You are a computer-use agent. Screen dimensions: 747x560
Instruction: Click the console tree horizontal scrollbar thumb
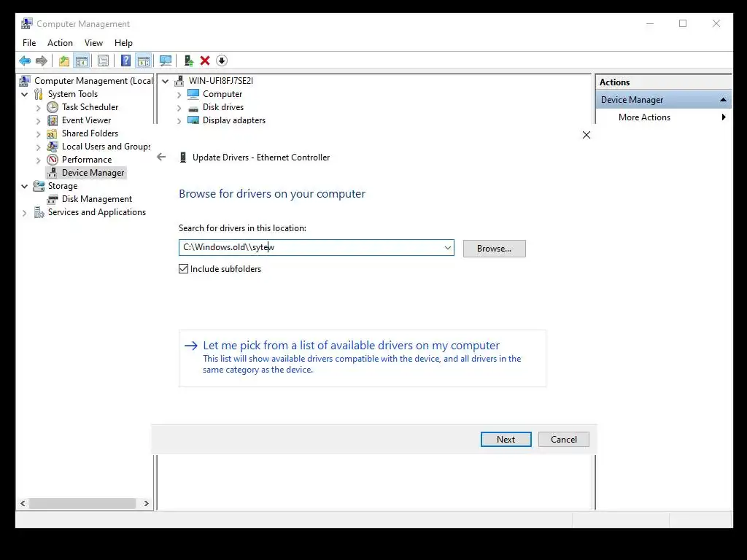[x=82, y=503]
